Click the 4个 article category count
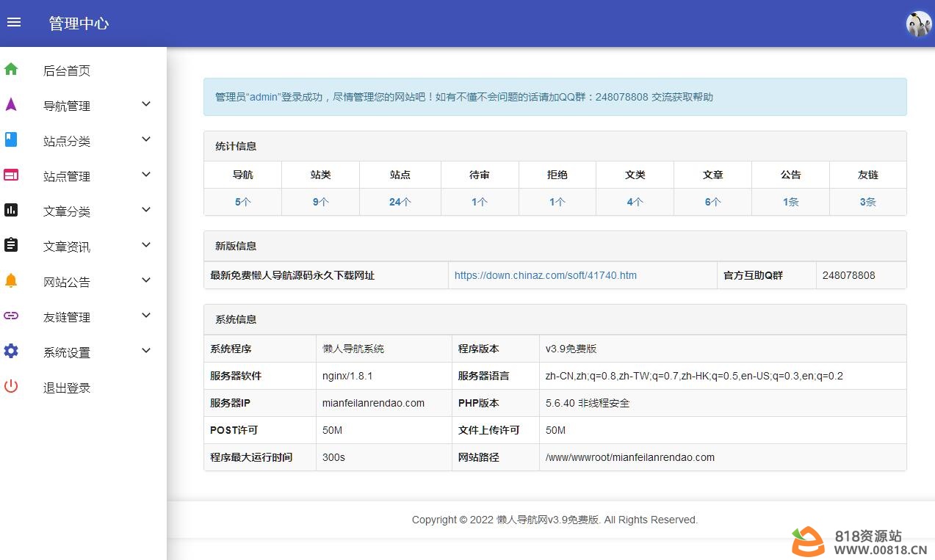 [x=635, y=202]
